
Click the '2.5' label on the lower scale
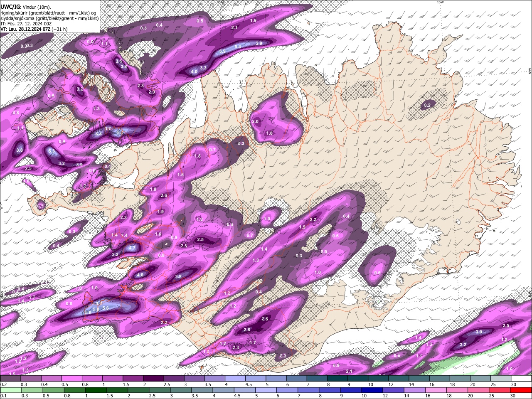pos(152,396)
